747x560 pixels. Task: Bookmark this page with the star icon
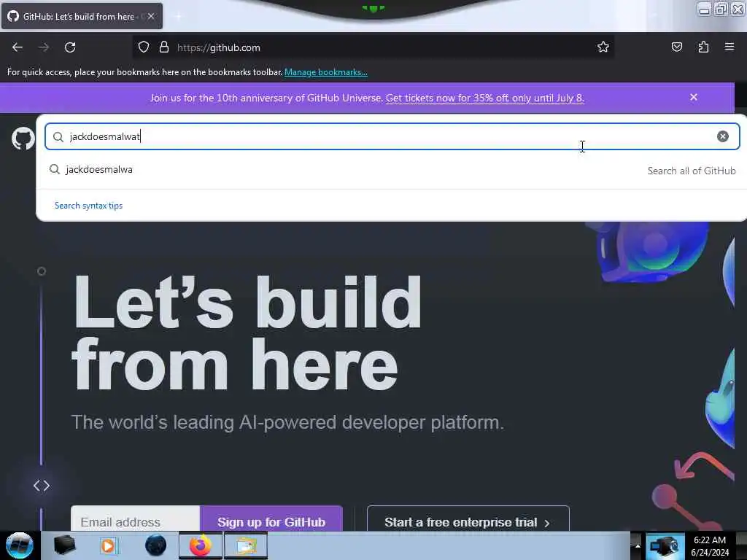tap(603, 47)
